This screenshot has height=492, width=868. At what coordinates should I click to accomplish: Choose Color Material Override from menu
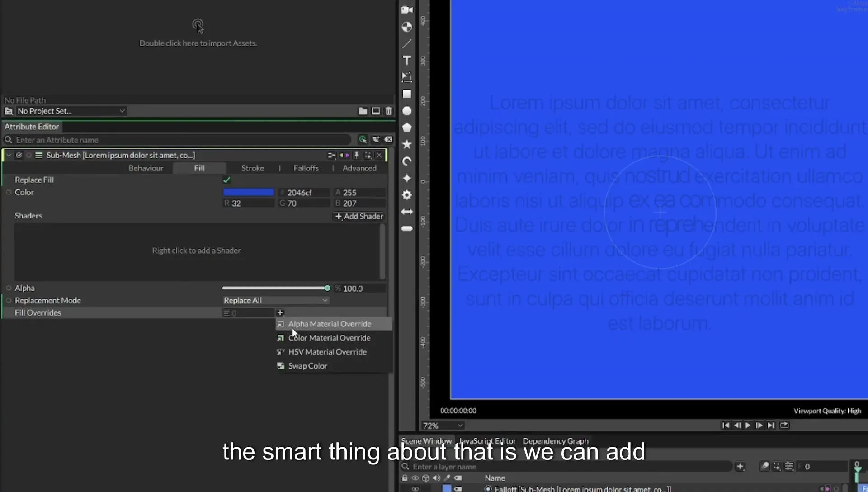tap(334, 338)
